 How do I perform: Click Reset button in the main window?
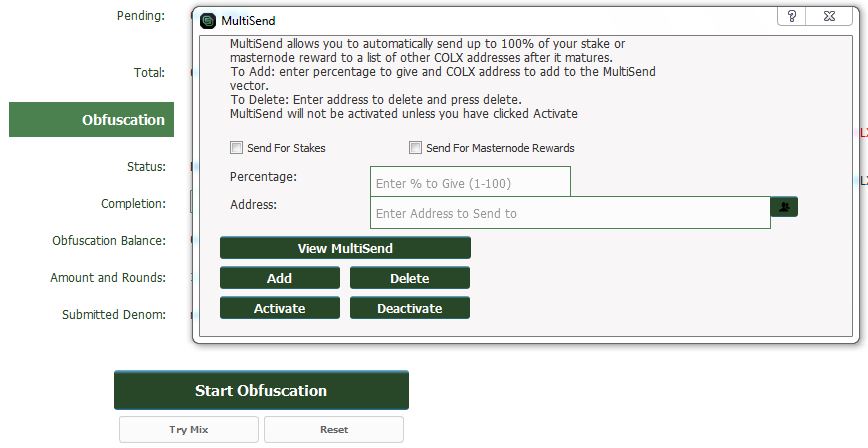(334, 429)
